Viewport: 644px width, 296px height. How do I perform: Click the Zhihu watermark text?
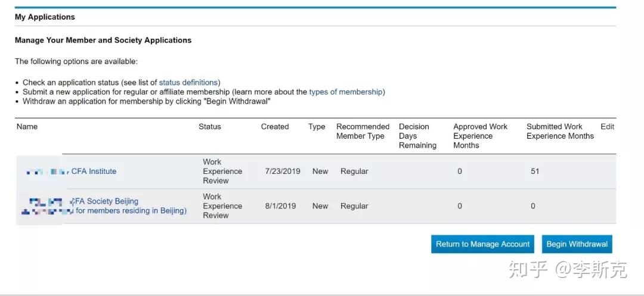point(567,270)
